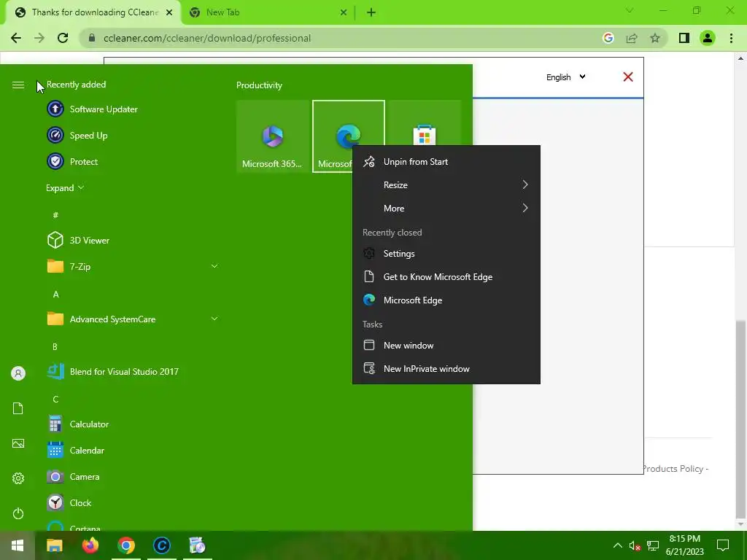747x560 pixels.
Task: Click the address bar URL
Action: coord(206,38)
